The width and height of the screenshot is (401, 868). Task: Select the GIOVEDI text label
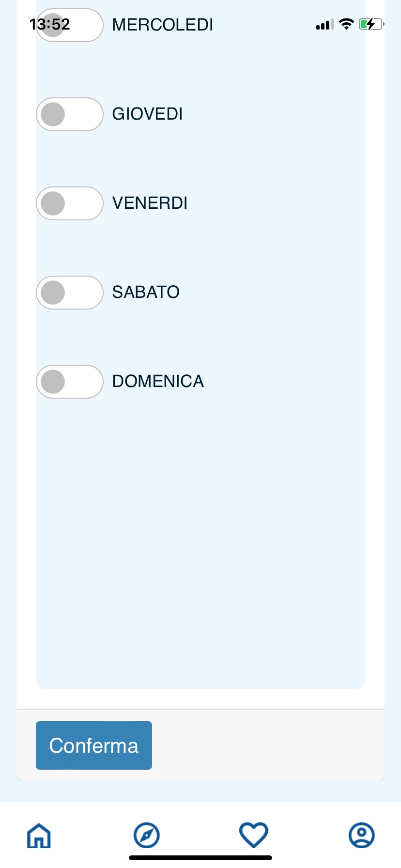click(x=148, y=114)
